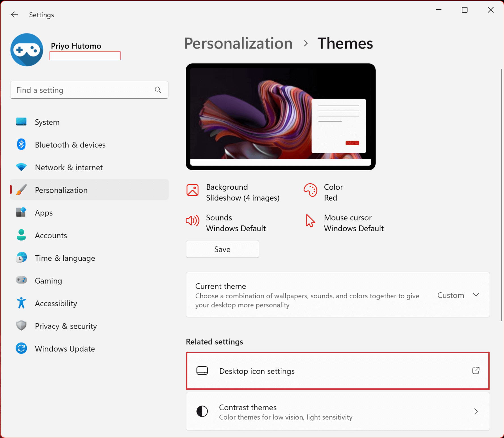504x438 pixels.
Task: Click the Background picture icon
Action: pyautogui.click(x=192, y=190)
